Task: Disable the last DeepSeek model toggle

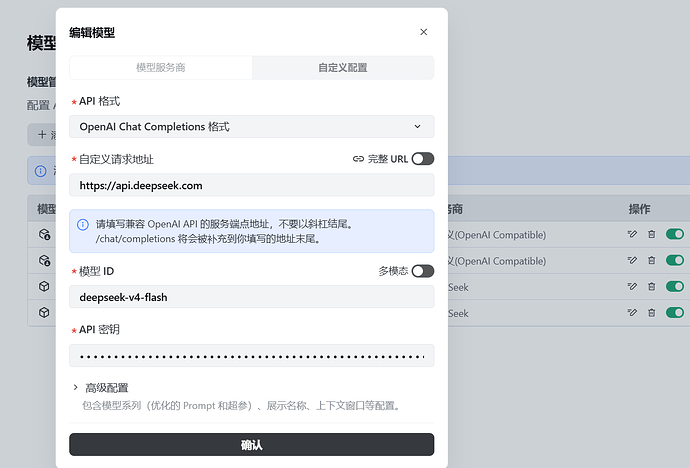Action: (x=675, y=313)
